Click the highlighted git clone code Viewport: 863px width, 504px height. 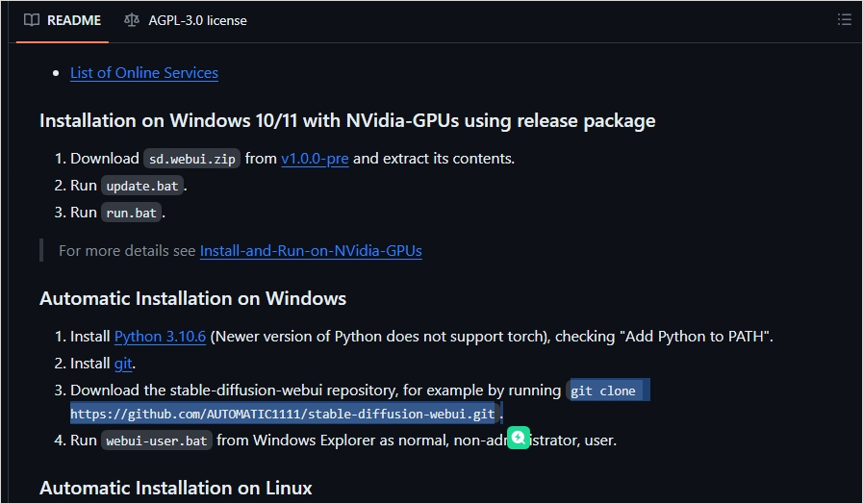pos(602,391)
